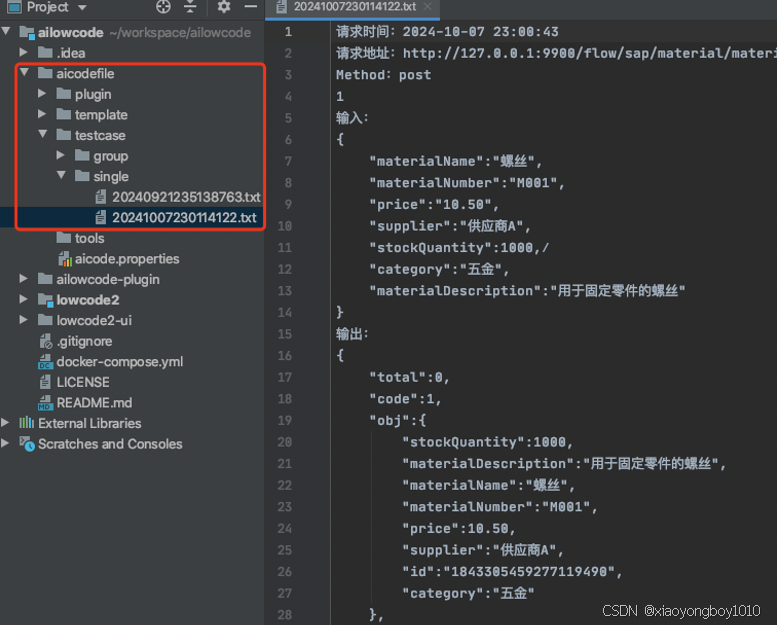Expand the plugin folder
The image size is (777, 625).
click(42, 94)
